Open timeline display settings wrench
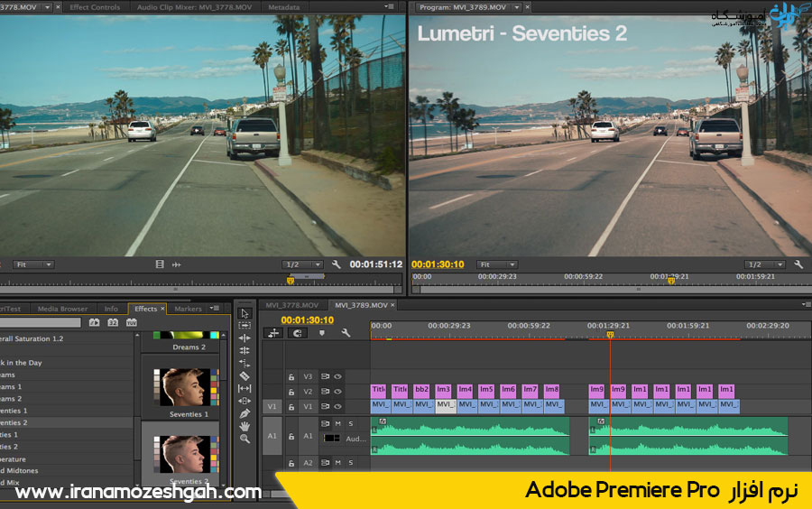This screenshot has height=509, width=812. click(x=346, y=333)
